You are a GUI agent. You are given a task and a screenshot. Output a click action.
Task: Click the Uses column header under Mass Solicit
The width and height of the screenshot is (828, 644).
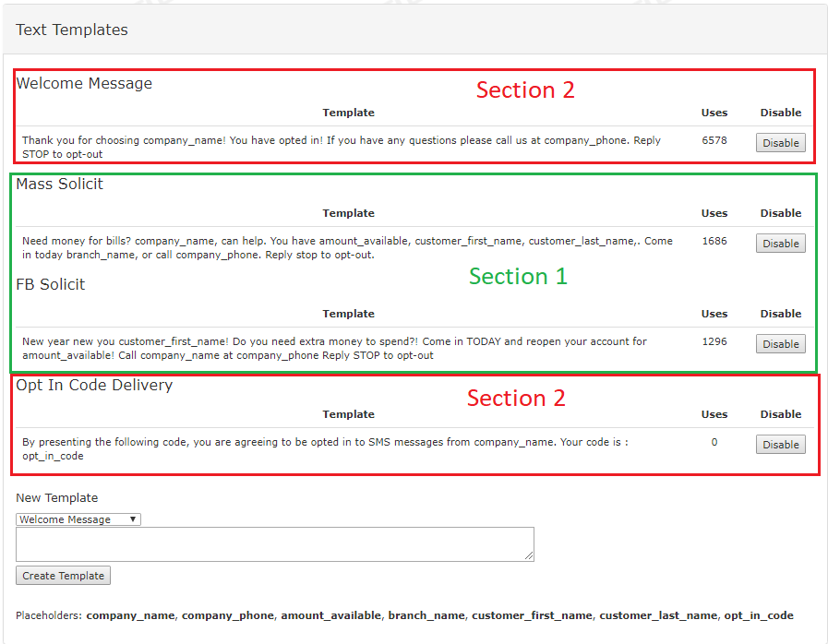[714, 213]
